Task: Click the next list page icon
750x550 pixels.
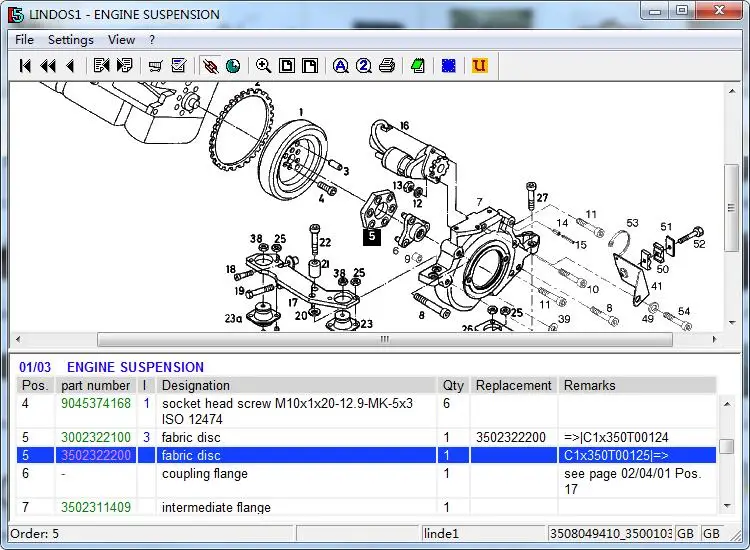Action: point(124,66)
